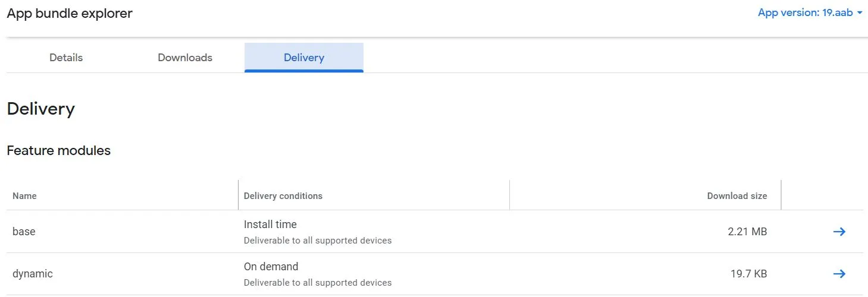The image size is (868, 297).
Task: Click base row's supported devices subtext
Action: coord(318,241)
